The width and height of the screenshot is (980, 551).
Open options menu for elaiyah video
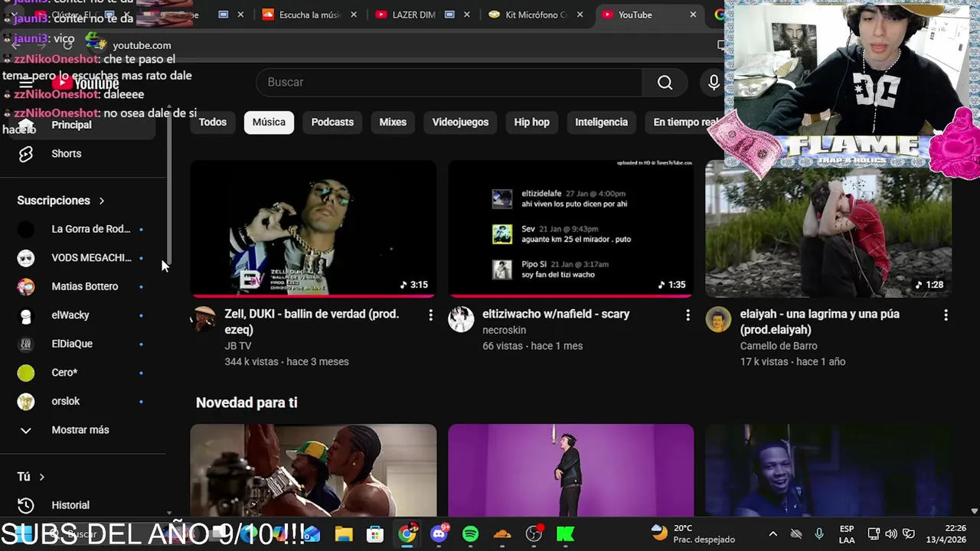point(946,315)
